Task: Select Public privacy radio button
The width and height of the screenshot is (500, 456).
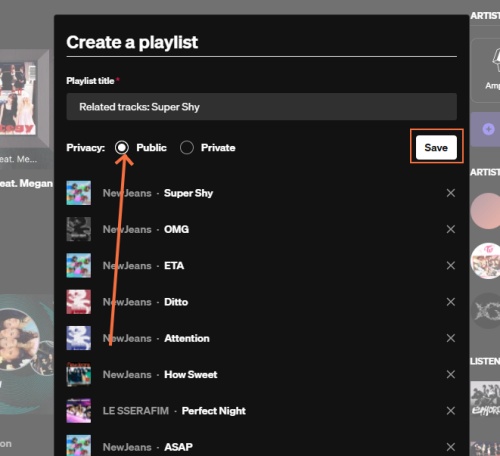Action: click(x=122, y=147)
